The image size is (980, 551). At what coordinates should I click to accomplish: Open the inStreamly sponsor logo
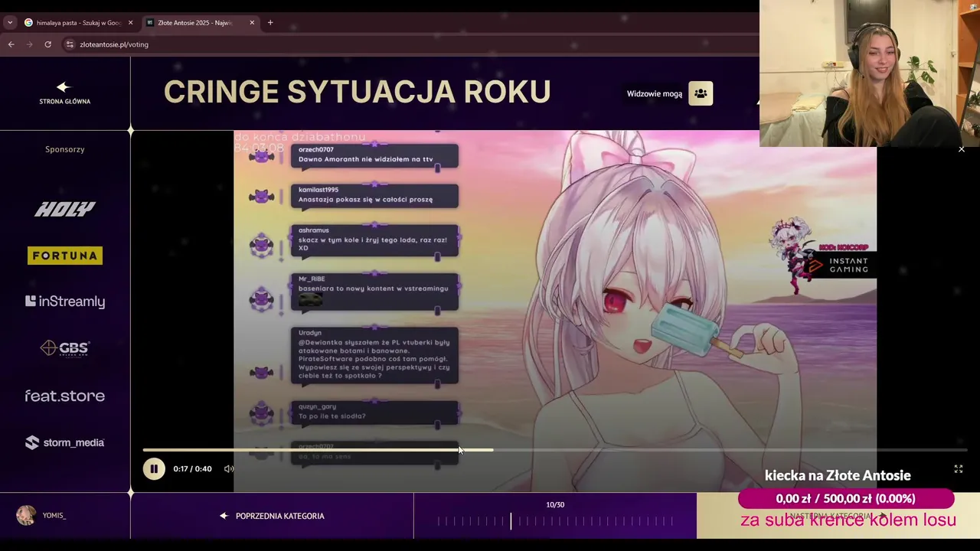[65, 302]
